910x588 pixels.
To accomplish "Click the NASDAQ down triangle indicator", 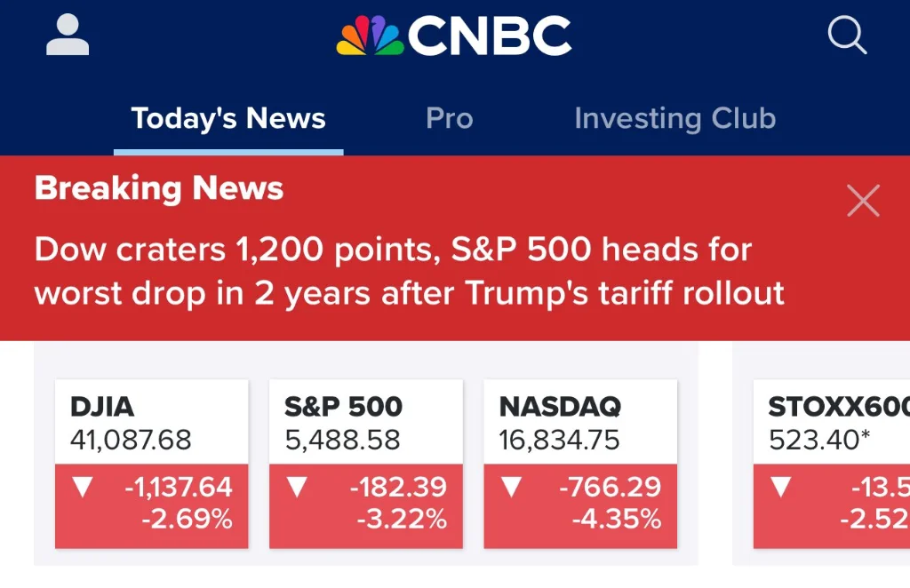I will tap(511, 487).
